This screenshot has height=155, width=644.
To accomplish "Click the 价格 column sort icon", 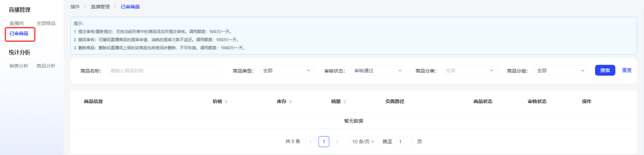I will (x=226, y=102).
